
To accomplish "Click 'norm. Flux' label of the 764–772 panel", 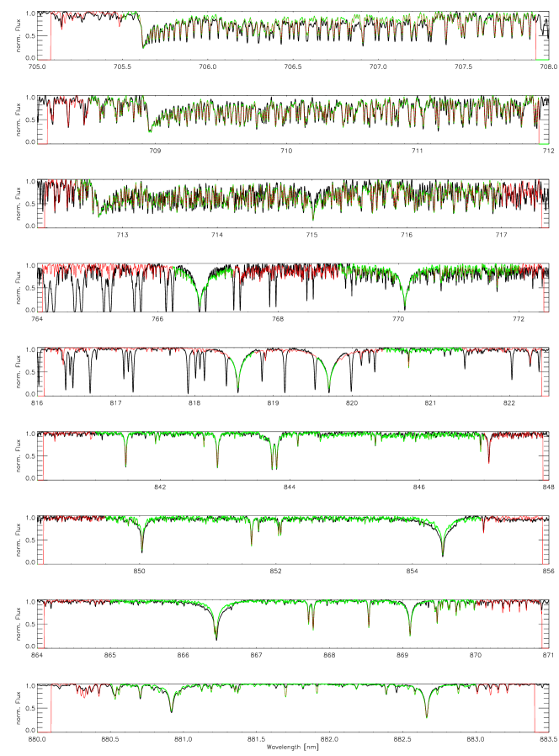I will click(x=19, y=287).
